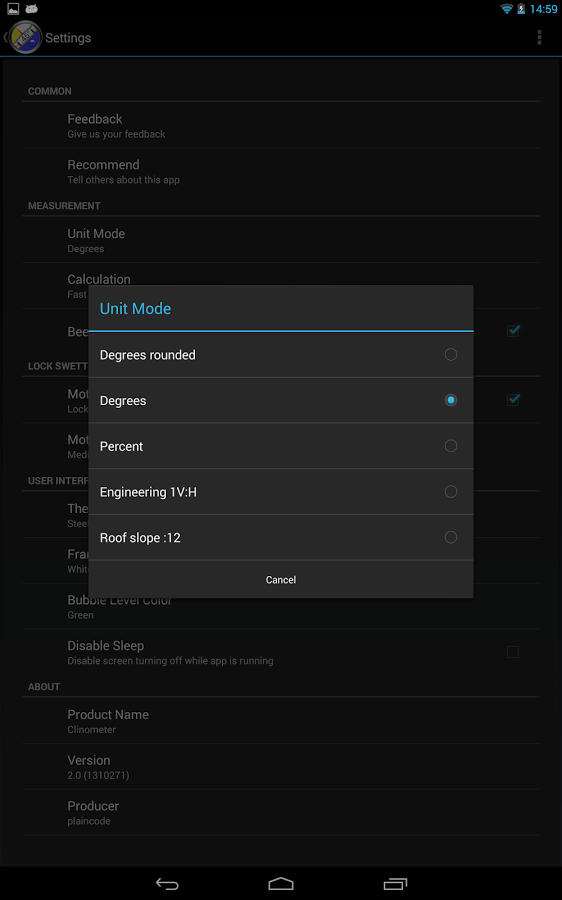This screenshot has height=900, width=562.
Task: Select Roof slope :12 option
Action: point(281,538)
